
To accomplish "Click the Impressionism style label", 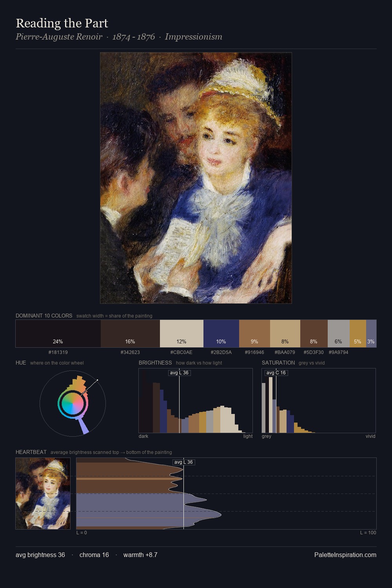I will pos(194,37).
